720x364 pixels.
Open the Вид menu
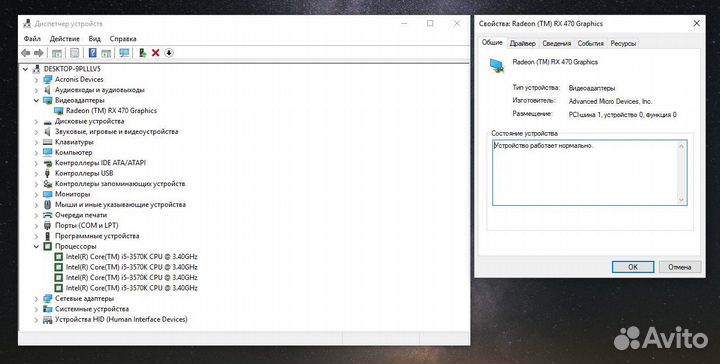95,39
